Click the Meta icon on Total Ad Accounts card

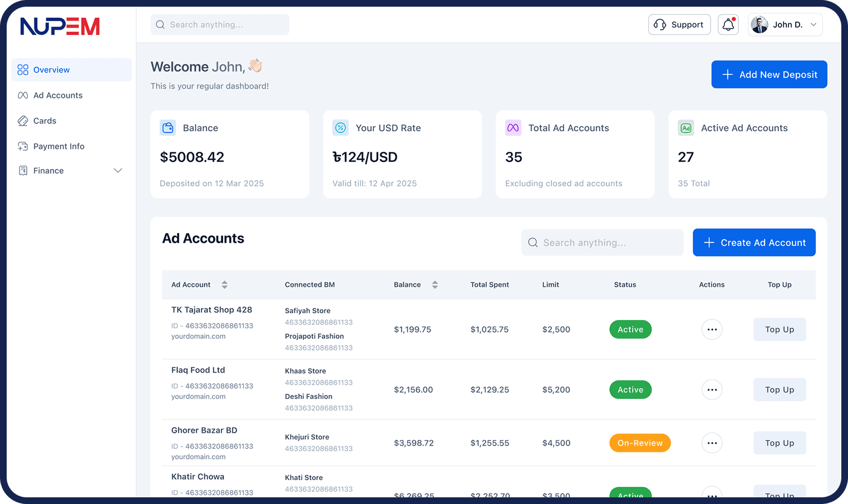(x=513, y=128)
